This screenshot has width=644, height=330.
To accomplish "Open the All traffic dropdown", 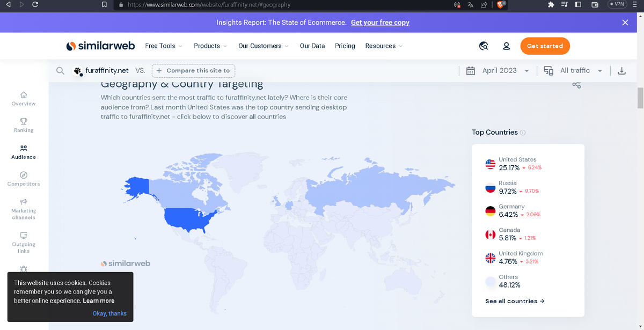I will (574, 71).
